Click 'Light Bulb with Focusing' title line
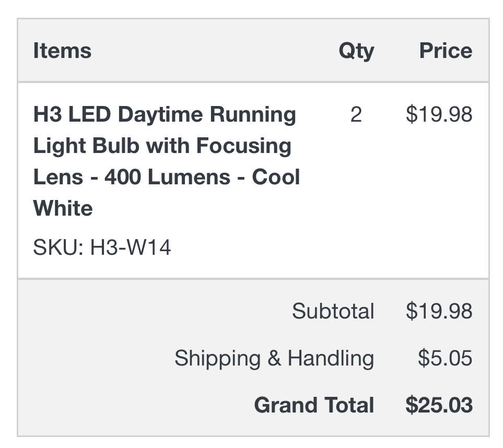 pos(162,146)
